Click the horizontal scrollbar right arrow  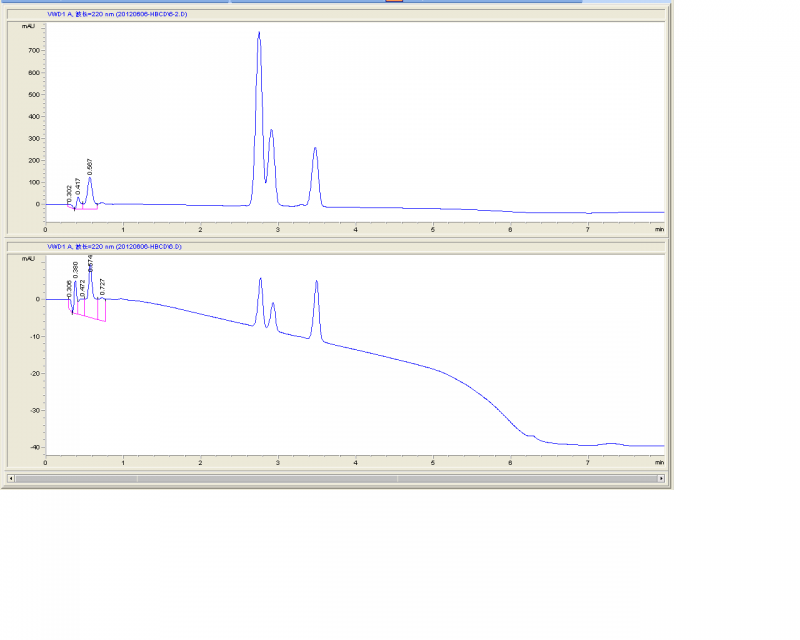click(x=661, y=479)
